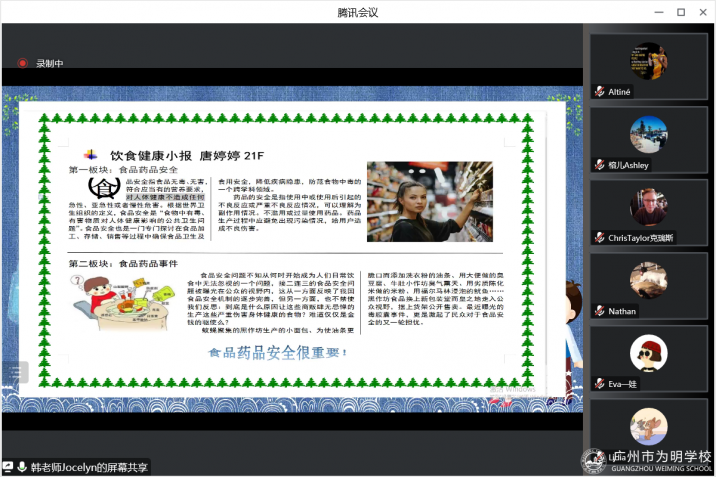Select Eva—娃 avatar thumbnail
This screenshot has width=716, height=477.
pos(648,353)
